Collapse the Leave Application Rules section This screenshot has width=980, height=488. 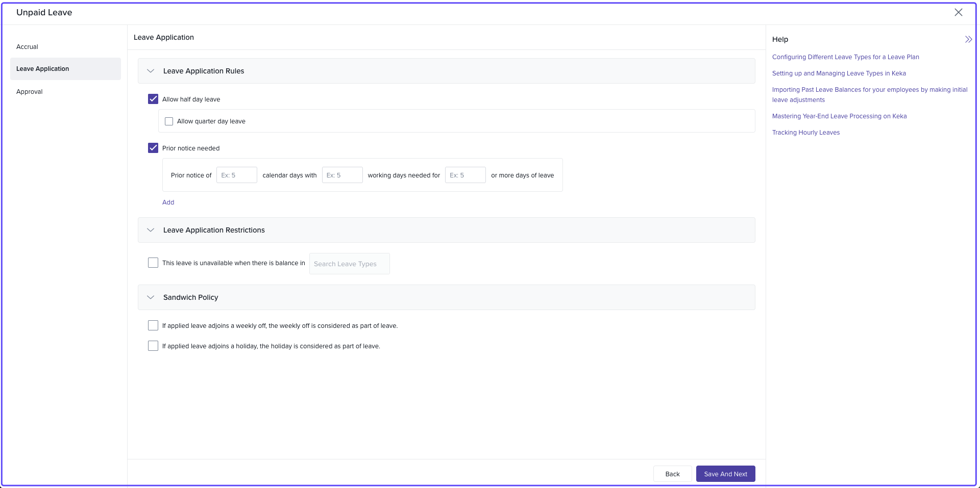click(151, 71)
